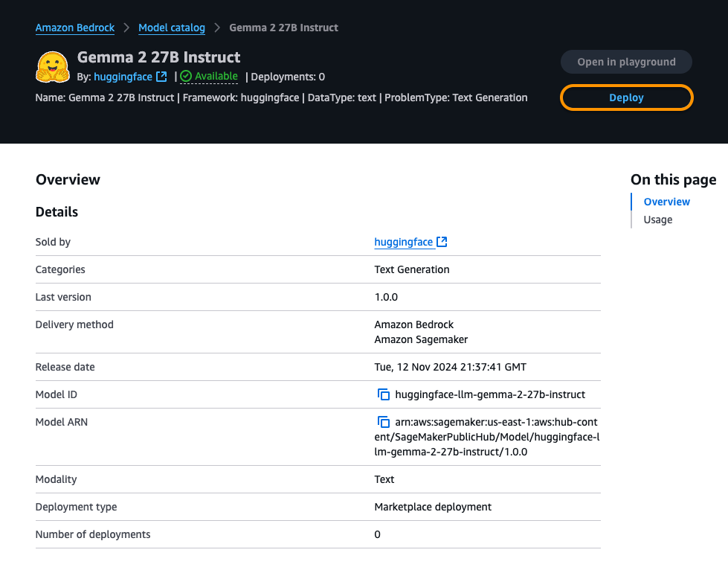Copy the Model ARN using its copy icon
The height and width of the screenshot is (573, 728).
(384, 422)
